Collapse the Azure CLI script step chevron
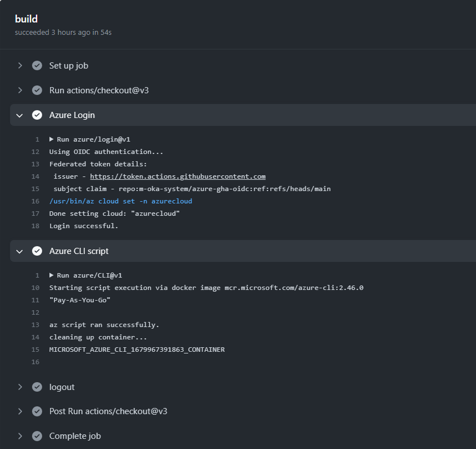Screen dimensions: 476x449 (20, 251)
